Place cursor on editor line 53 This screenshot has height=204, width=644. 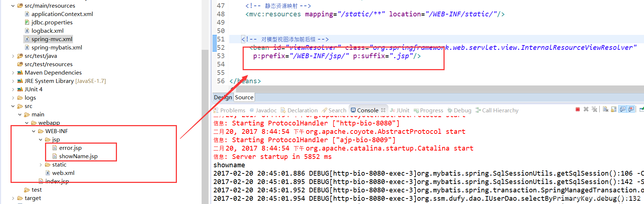point(337,56)
